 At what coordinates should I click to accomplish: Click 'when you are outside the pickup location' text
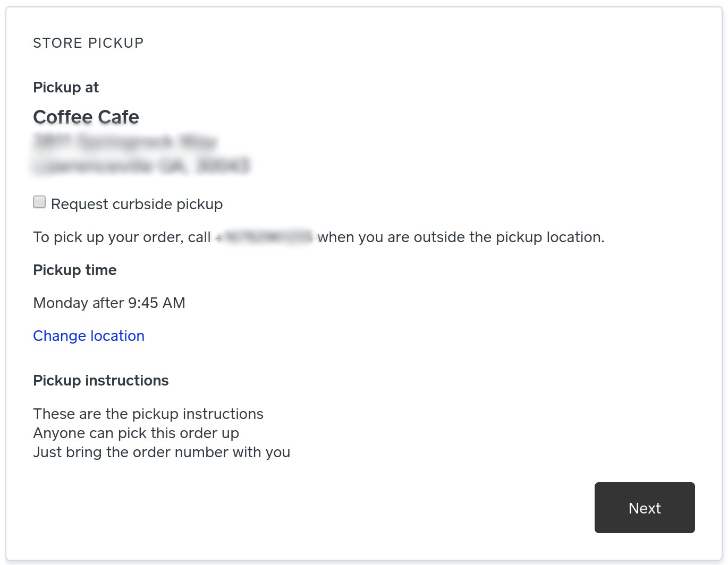[x=460, y=237]
